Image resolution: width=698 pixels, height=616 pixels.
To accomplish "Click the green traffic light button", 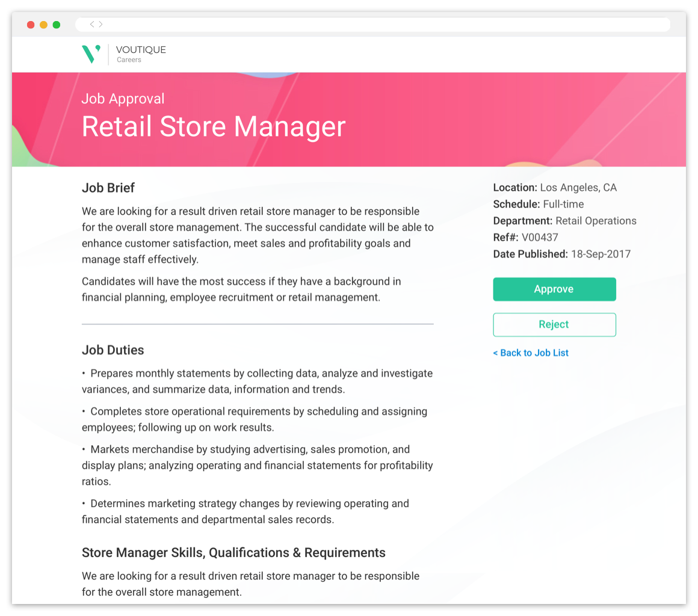I will [56, 24].
